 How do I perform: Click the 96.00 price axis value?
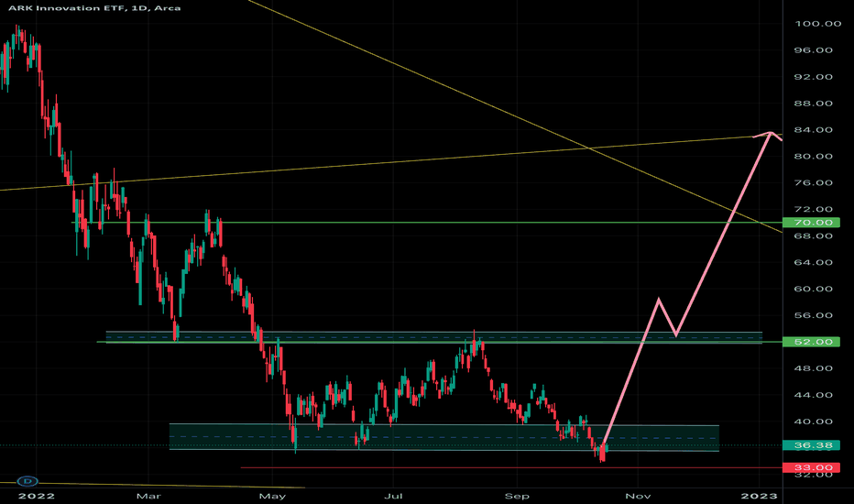click(x=814, y=50)
